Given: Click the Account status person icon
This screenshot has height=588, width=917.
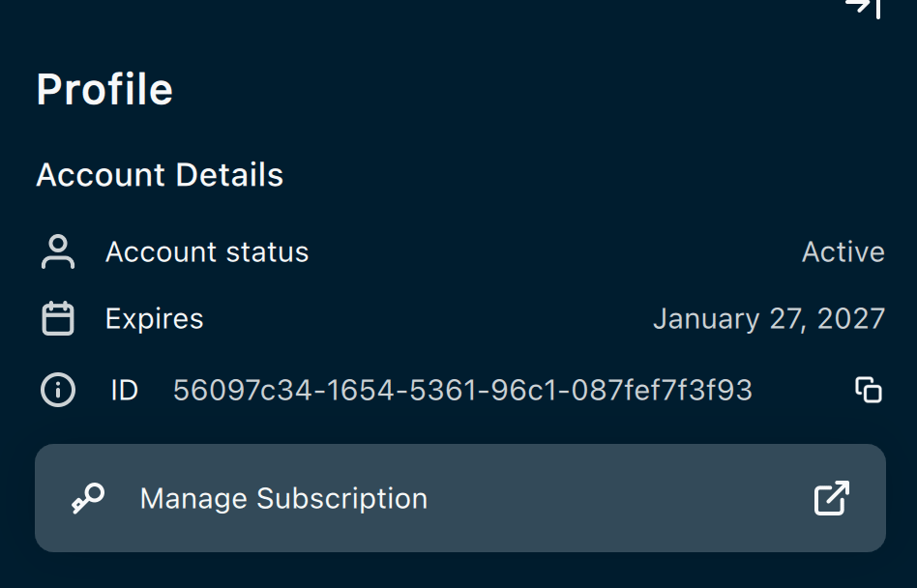Looking at the screenshot, I should (58, 251).
